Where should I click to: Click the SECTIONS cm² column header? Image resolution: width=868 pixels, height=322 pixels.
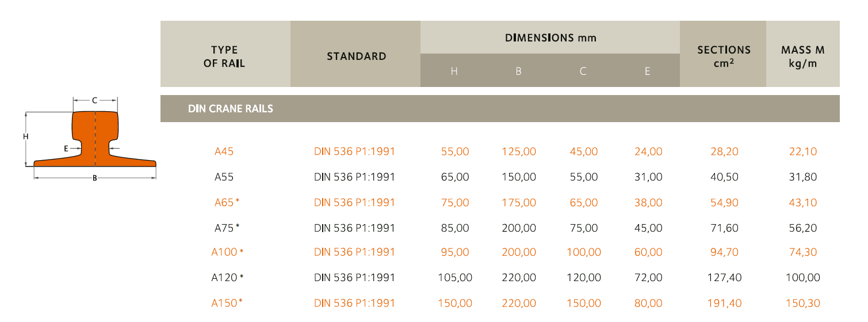point(723,56)
